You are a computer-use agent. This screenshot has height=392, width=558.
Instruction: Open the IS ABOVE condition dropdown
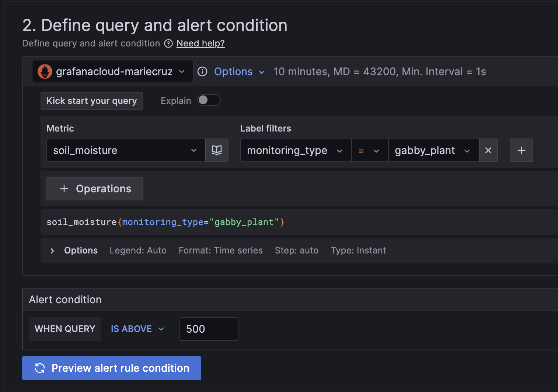pos(137,329)
